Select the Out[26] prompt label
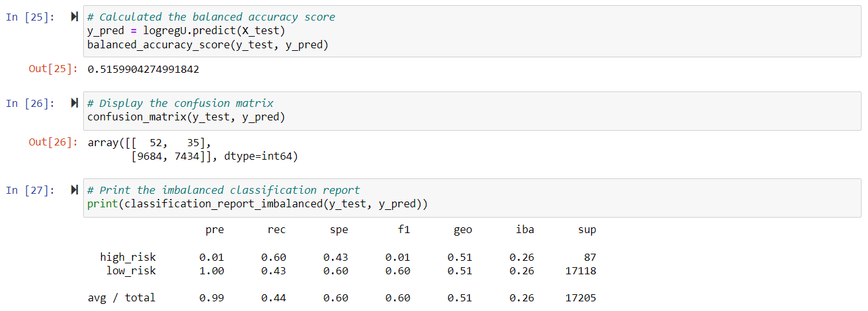868x311 pixels. (52, 142)
